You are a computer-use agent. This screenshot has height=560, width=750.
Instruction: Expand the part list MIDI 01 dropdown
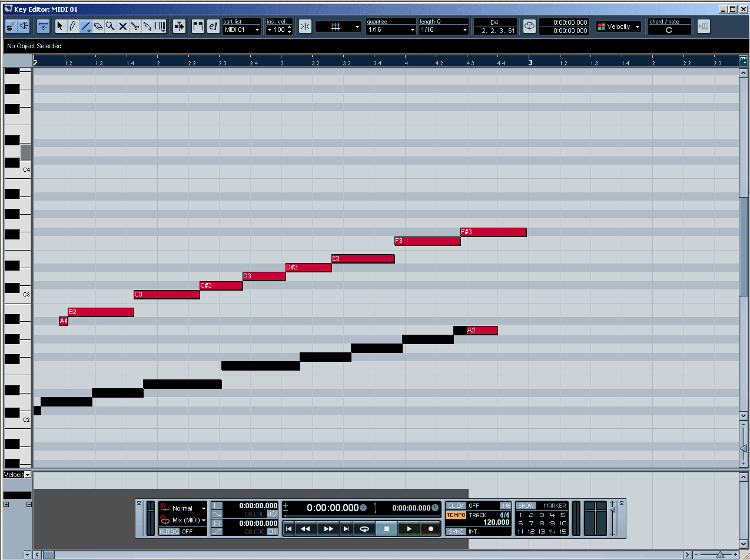[x=241, y=29]
